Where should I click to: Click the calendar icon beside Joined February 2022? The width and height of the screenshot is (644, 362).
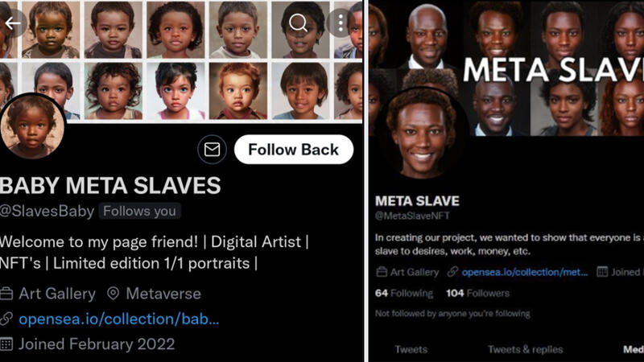click(x=6, y=344)
